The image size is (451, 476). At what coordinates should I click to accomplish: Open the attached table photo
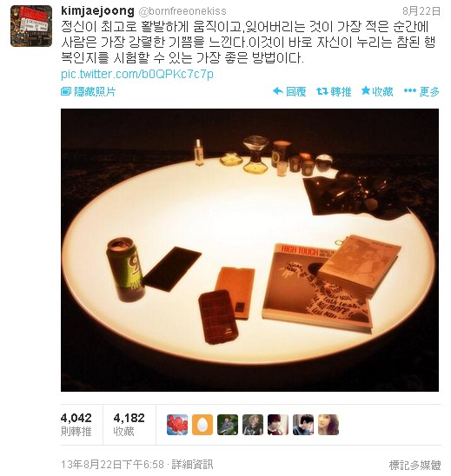(249, 250)
